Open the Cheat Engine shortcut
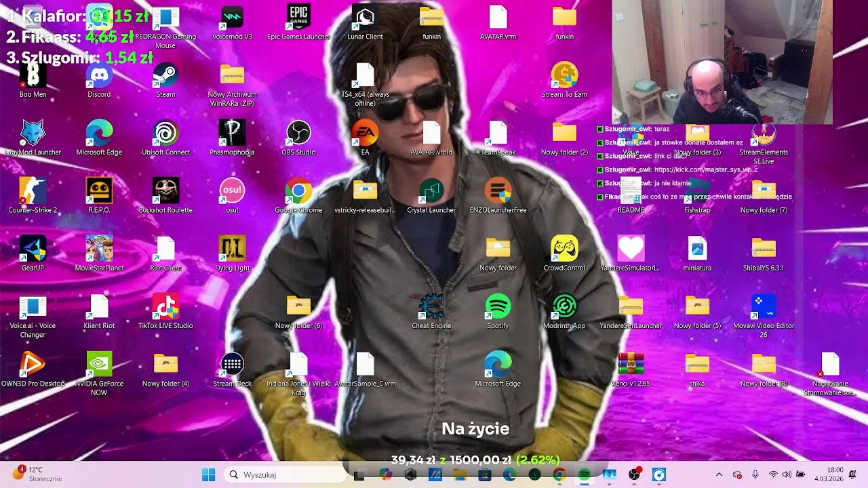The image size is (868, 488). 431,312
